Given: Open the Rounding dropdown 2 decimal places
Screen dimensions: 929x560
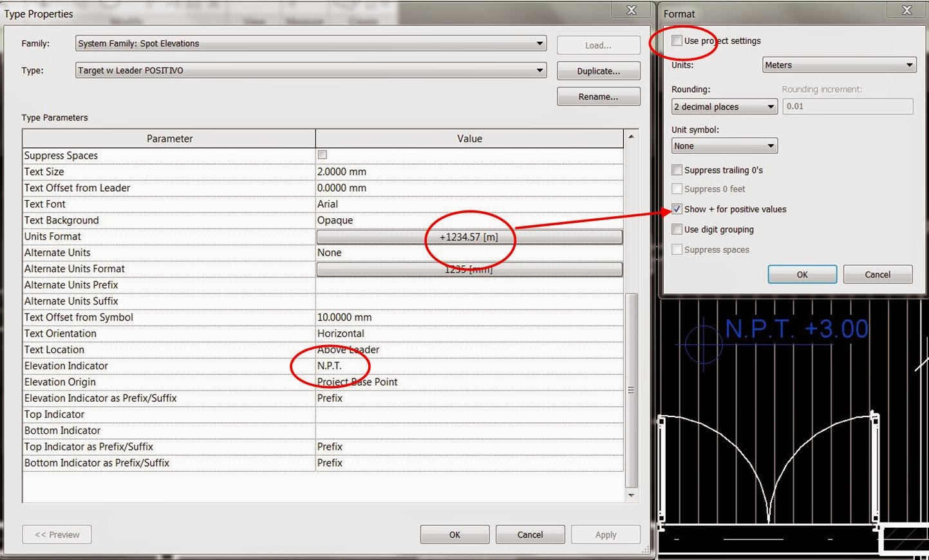Looking at the screenshot, I should coord(724,107).
